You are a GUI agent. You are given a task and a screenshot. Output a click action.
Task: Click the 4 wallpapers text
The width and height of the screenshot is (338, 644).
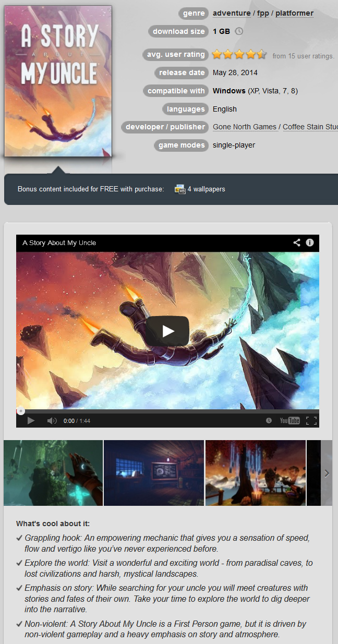207,189
